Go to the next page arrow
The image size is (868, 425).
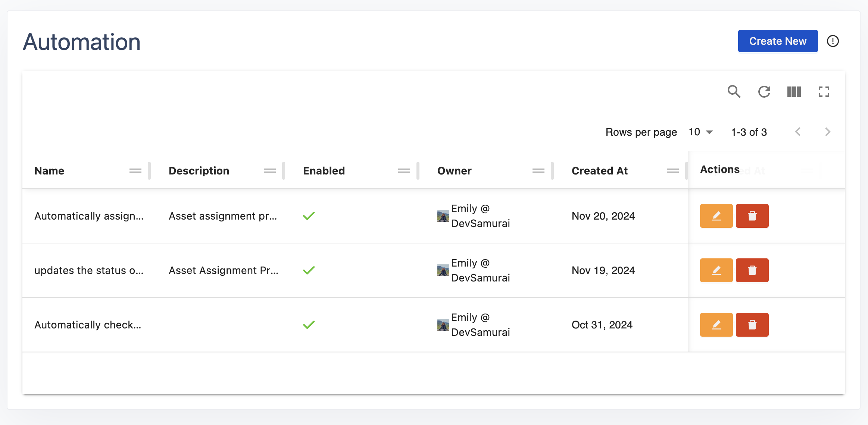827,132
